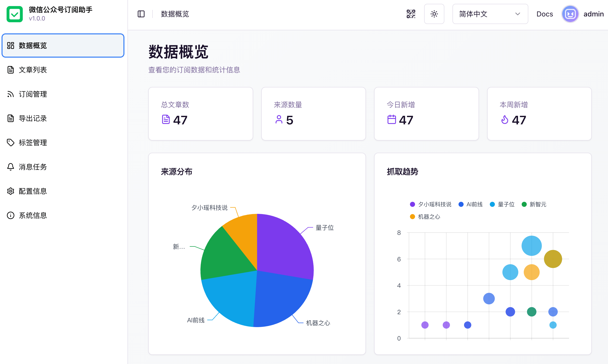
Task: Click the 系统信息 info icon
Action: click(x=11, y=215)
